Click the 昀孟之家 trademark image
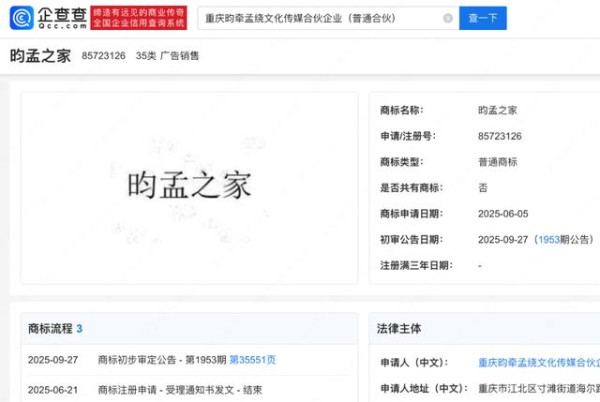The width and height of the screenshot is (600, 402). point(189,186)
